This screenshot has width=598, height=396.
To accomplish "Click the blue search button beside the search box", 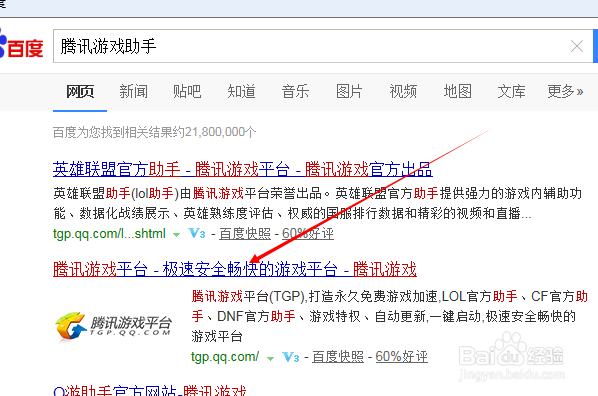I will [595, 46].
